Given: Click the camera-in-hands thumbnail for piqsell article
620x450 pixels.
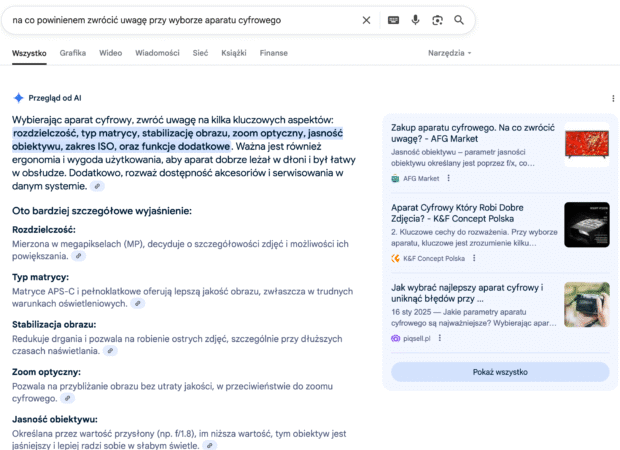Looking at the screenshot, I should point(587,304).
